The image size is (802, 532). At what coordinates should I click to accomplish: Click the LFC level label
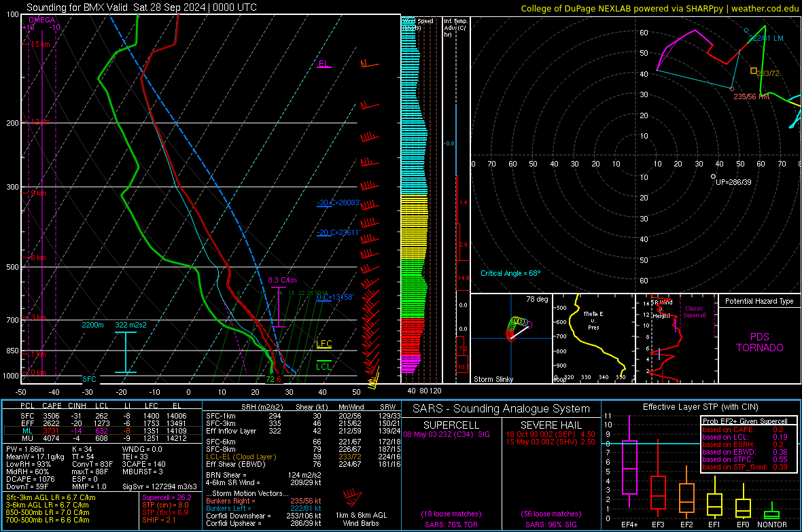click(324, 344)
